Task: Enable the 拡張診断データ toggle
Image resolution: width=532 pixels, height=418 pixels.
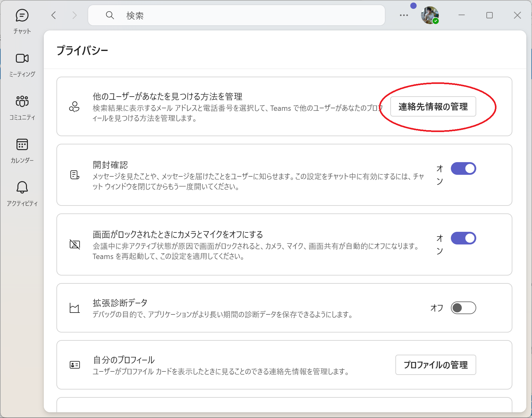Action: 463,308
